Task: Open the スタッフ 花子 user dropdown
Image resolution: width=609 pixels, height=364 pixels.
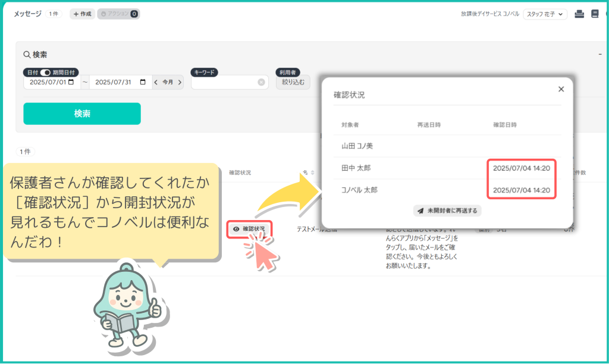Action: (545, 14)
